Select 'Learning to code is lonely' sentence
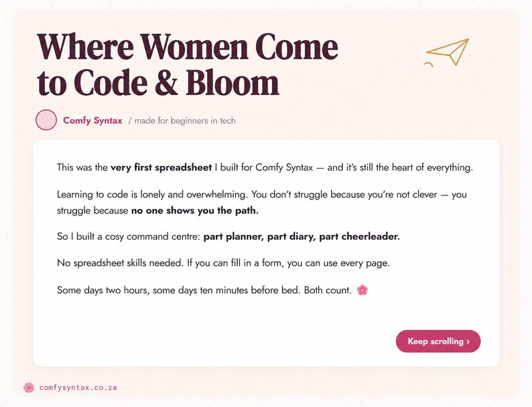This screenshot has width=532, height=407. pos(153,195)
